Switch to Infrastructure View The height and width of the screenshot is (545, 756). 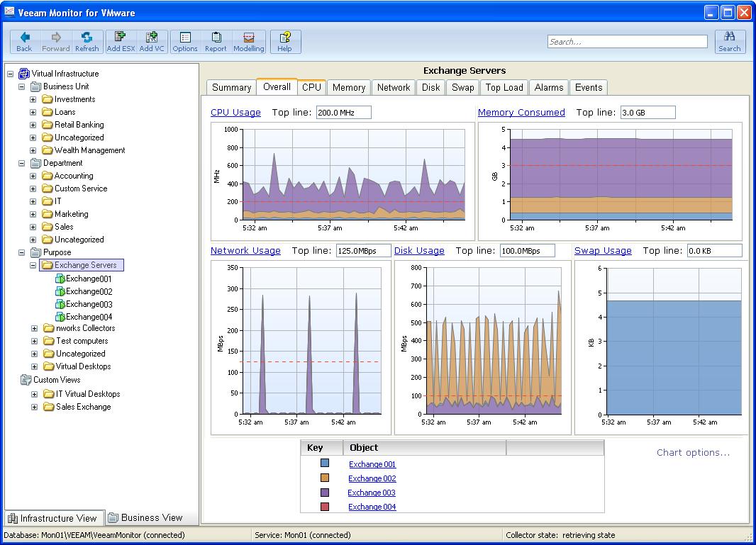(53, 518)
